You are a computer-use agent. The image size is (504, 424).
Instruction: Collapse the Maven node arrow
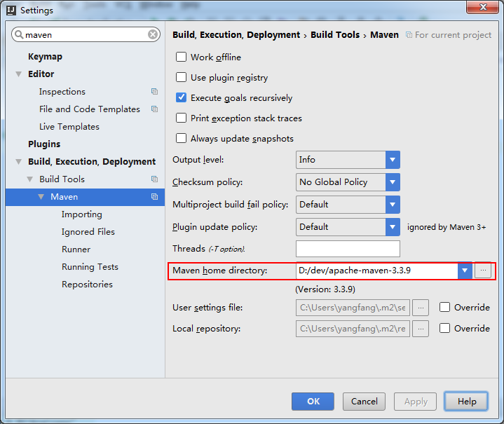(41, 197)
